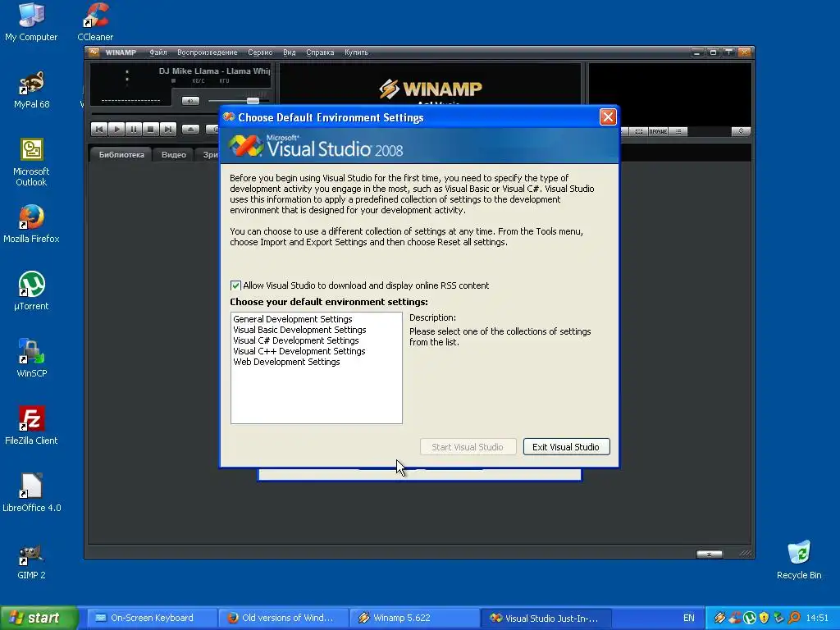
Task: Close the Choose Default Environment Settings dialog
Action: pyautogui.click(x=608, y=116)
